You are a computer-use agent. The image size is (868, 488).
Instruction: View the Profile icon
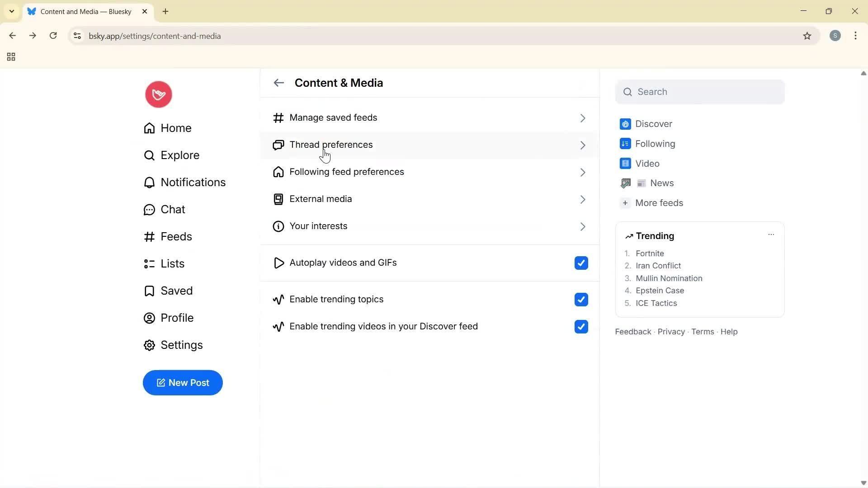point(149,318)
